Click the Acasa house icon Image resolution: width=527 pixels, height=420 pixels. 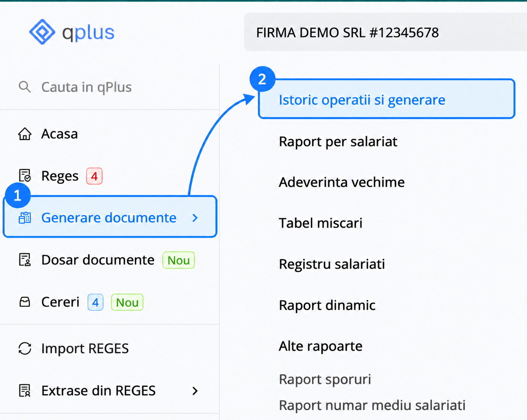click(x=25, y=134)
